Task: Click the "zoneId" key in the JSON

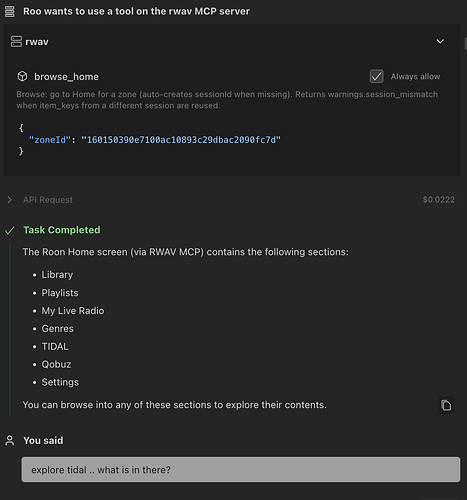Action: click(50, 140)
